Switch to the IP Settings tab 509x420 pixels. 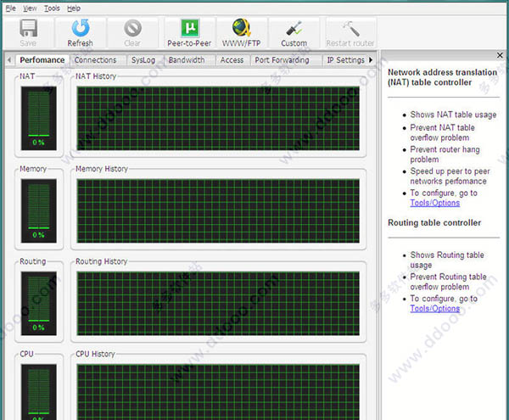point(345,60)
